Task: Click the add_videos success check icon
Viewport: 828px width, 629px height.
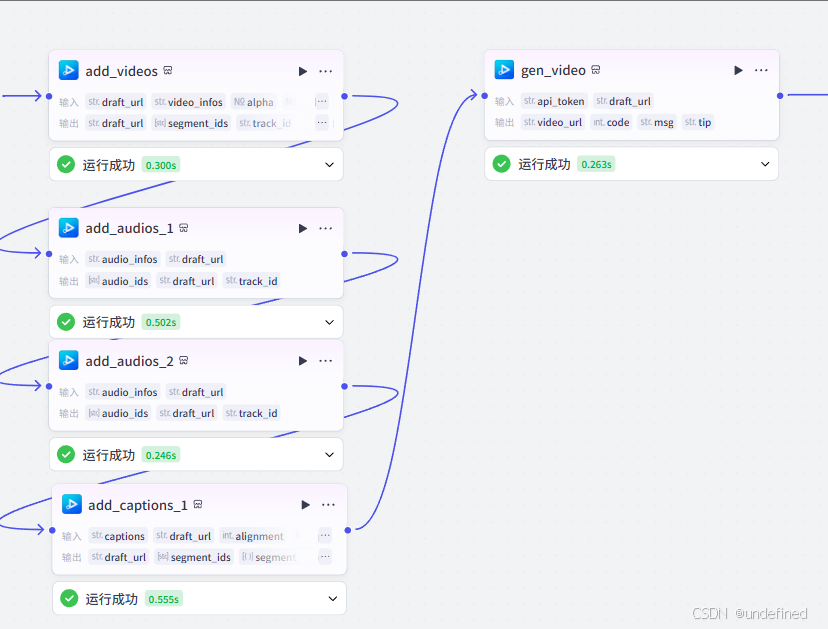Action: [x=66, y=165]
